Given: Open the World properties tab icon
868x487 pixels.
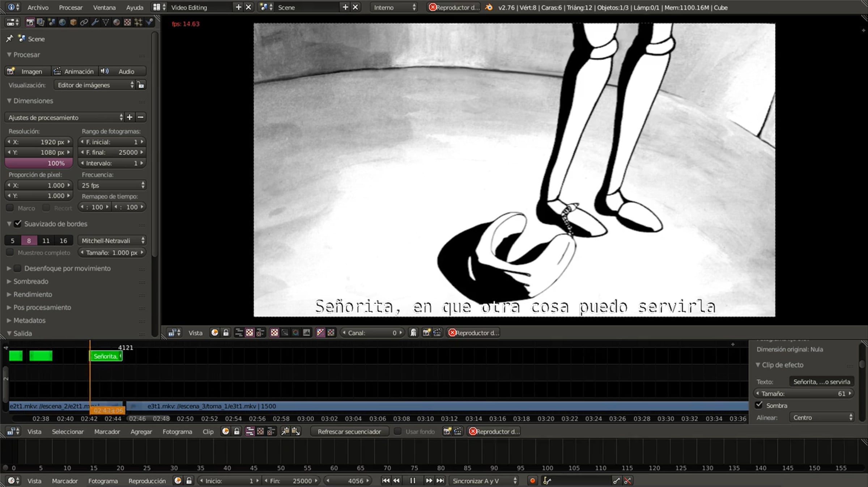Looking at the screenshot, I should tap(62, 22).
